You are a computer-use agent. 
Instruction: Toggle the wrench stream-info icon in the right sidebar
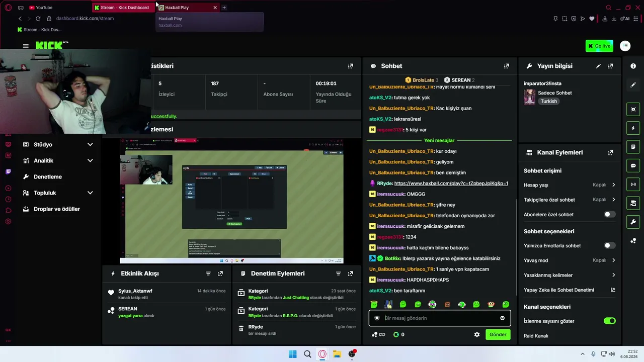[633, 222]
